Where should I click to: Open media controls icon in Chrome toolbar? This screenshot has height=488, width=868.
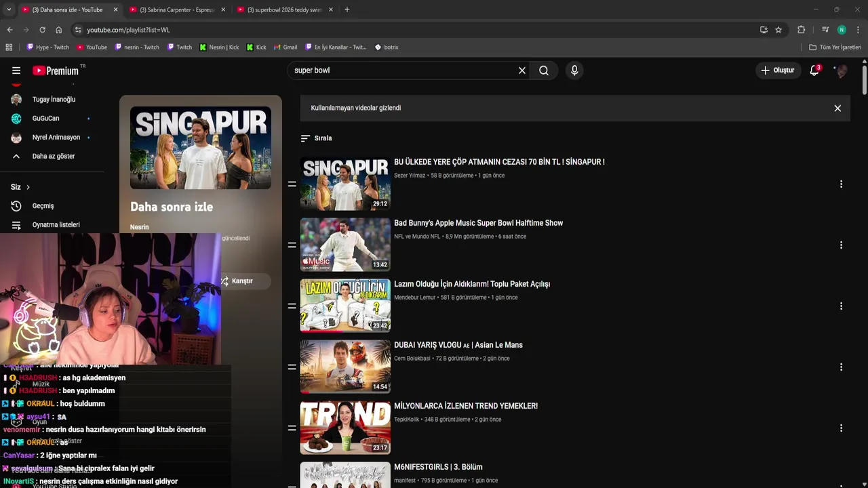[x=825, y=30]
